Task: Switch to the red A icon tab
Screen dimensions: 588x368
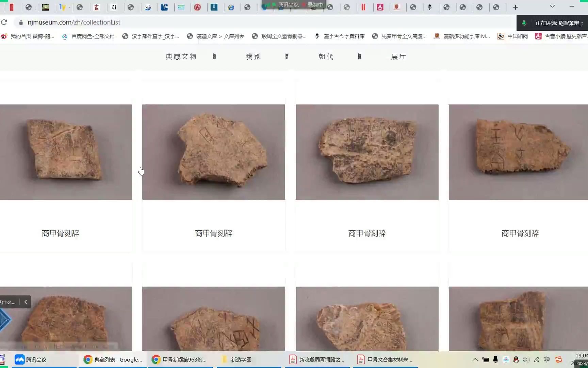Action: [197, 7]
